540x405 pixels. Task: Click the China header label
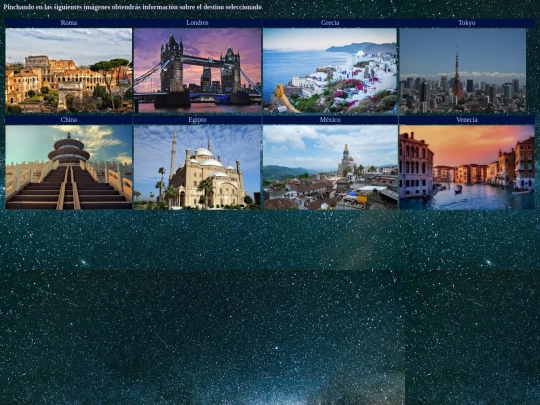click(x=69, y=120)
